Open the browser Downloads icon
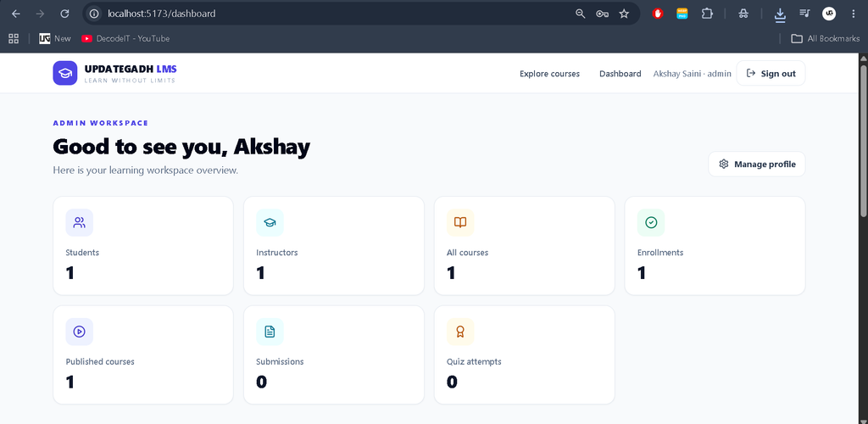Image resolution: width=868 pixels, height=424 pixels. coord(780,14)
